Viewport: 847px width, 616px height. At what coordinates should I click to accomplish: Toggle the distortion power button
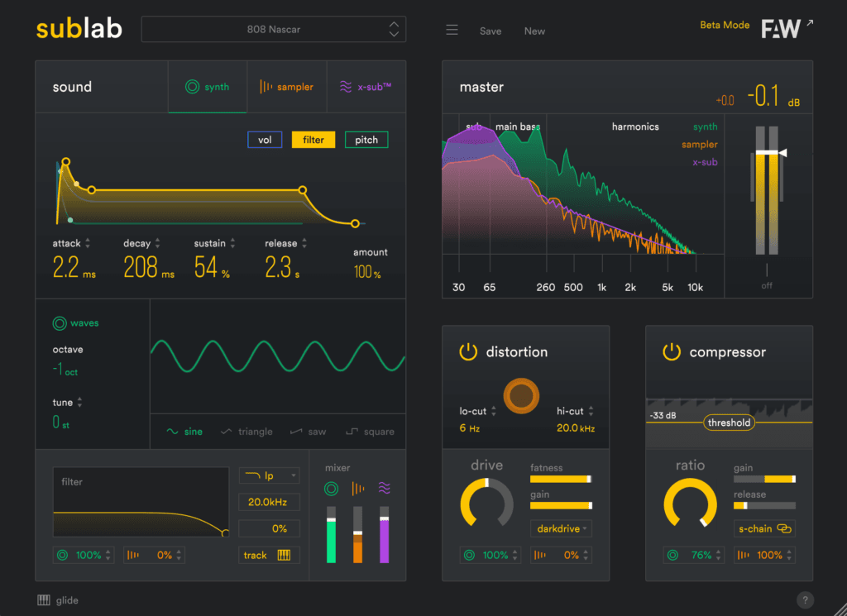point(468,352)
